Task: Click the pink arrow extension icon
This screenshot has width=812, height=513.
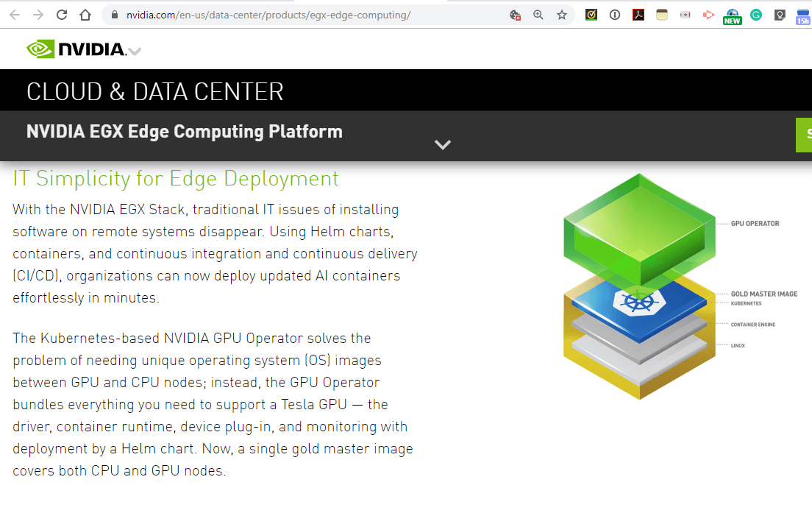Action: point(708,15)
